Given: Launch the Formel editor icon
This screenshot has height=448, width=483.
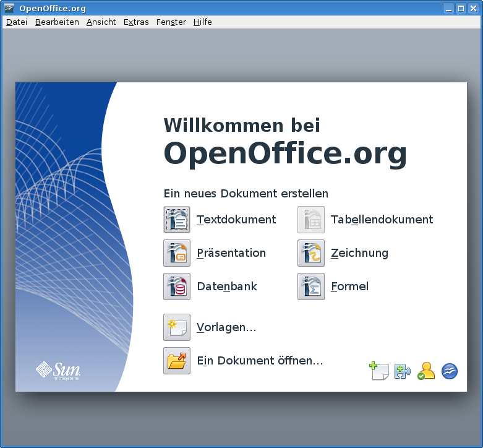Looking at the screenshot, I should [310, 286].
